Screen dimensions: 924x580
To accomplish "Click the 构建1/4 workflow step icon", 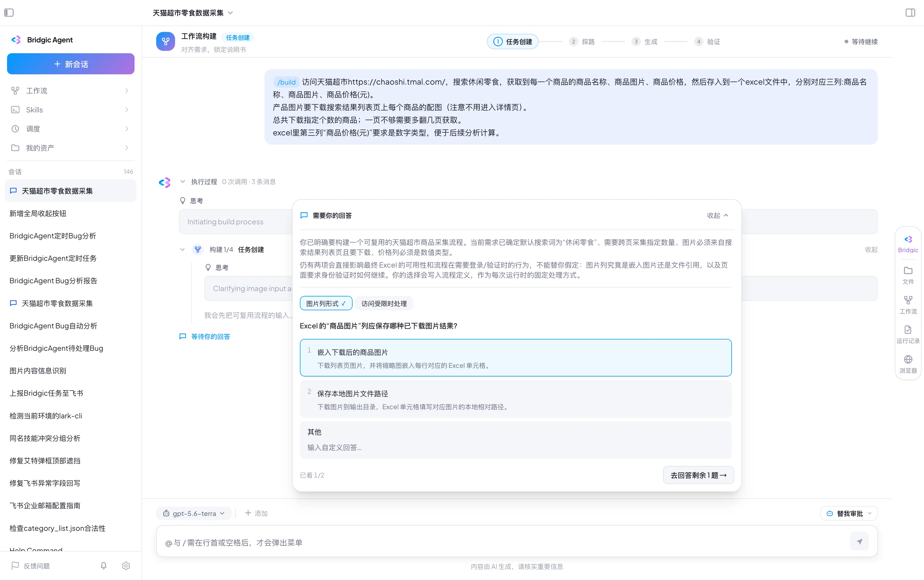I will 198,249.
